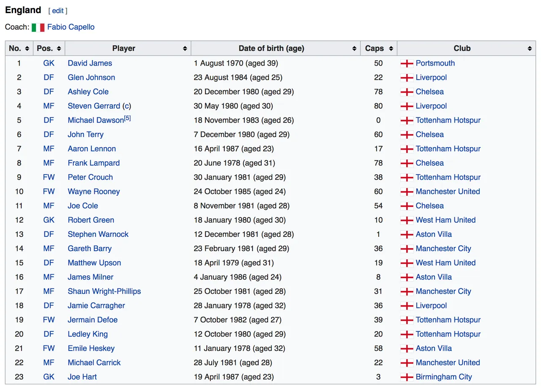Open Frank Lampard player link
This screenshot has height=392, width=541.
[x=93, y=163]
